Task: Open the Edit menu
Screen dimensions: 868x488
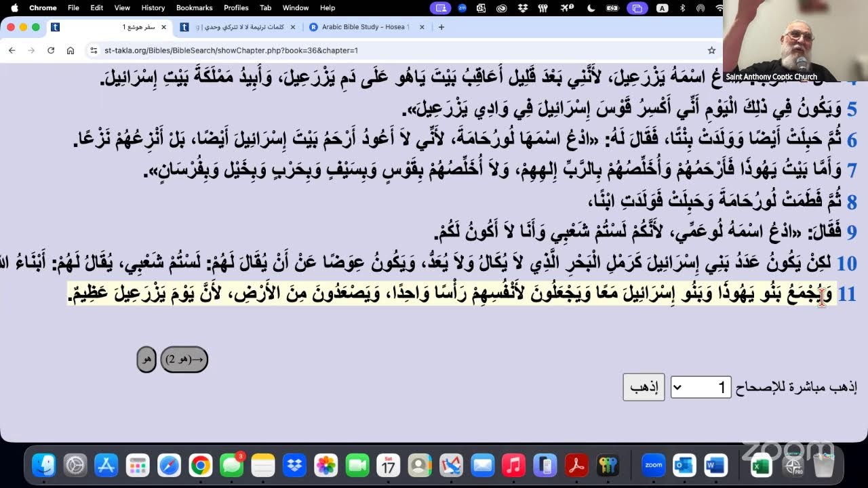Action: tap(97, 8)
